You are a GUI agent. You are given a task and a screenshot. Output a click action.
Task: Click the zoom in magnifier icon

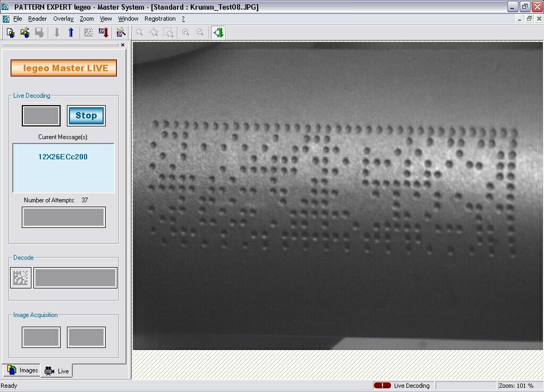[185, 33]
